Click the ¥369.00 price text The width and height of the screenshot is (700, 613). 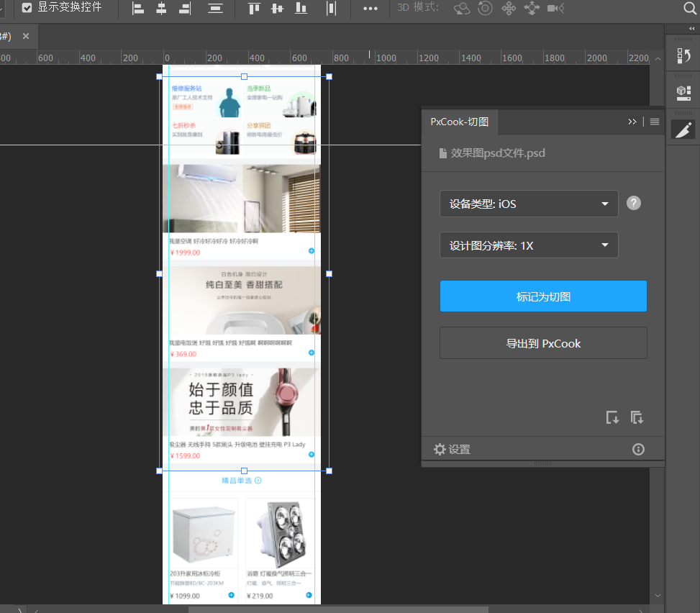pos(183,354)
